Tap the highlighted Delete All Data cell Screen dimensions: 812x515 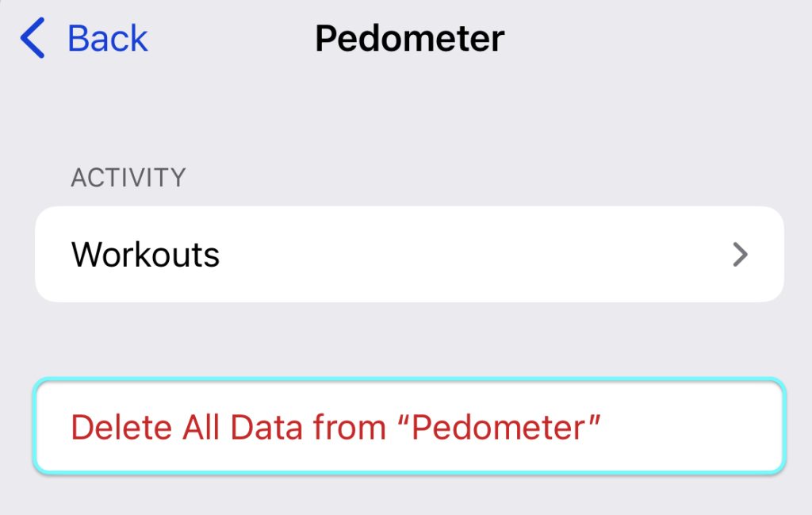click(409, 427)
